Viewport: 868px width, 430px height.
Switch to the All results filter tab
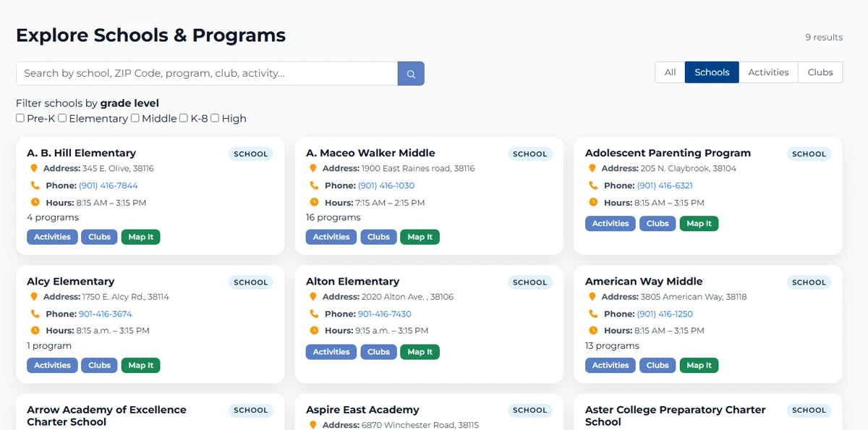pos(669,72)
